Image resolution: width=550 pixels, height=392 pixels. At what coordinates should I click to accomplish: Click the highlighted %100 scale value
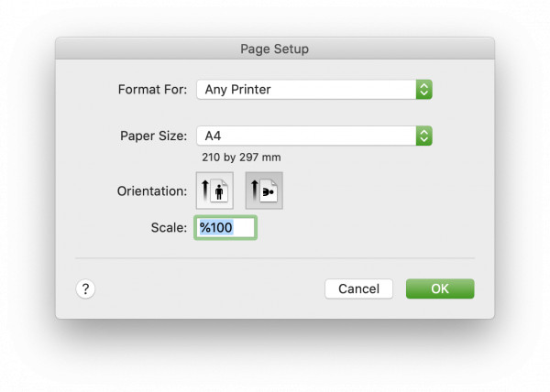click(216, 228)
